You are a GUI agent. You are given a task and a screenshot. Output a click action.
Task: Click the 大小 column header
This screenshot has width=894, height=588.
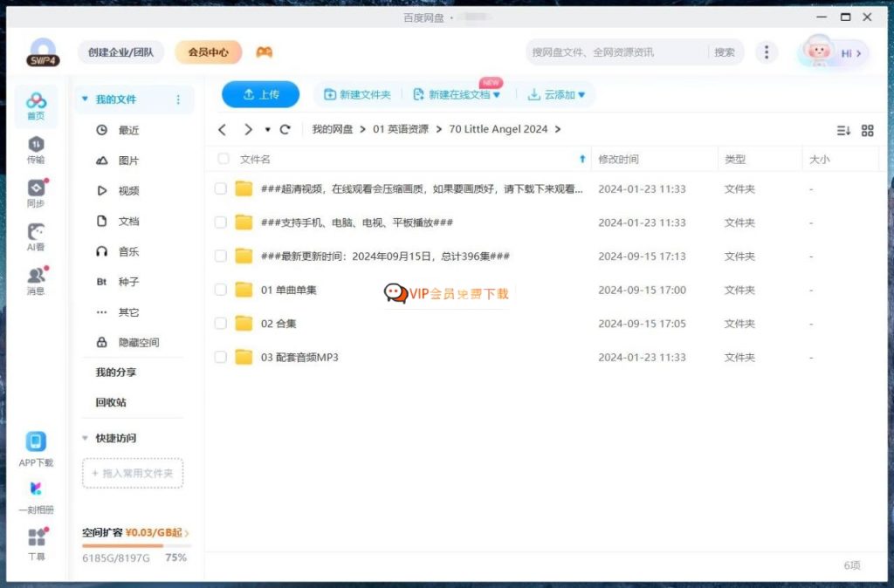pos(820,160)
